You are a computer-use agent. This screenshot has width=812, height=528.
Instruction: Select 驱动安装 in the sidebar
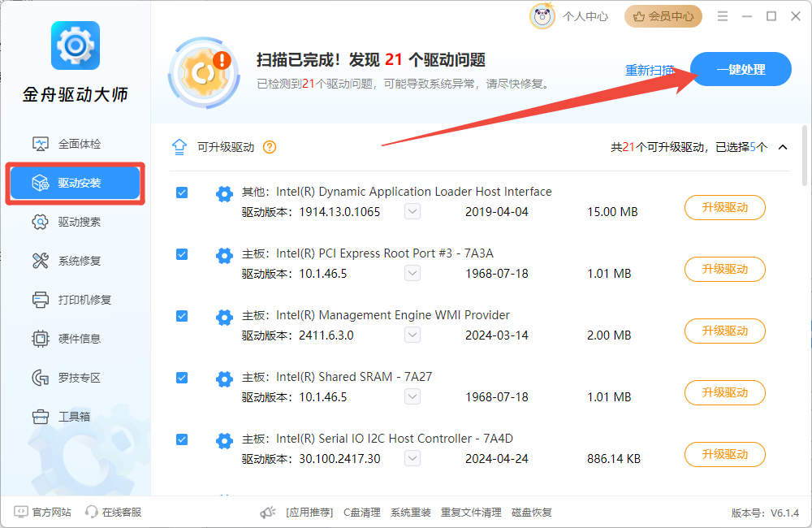[x=75, y=183]
